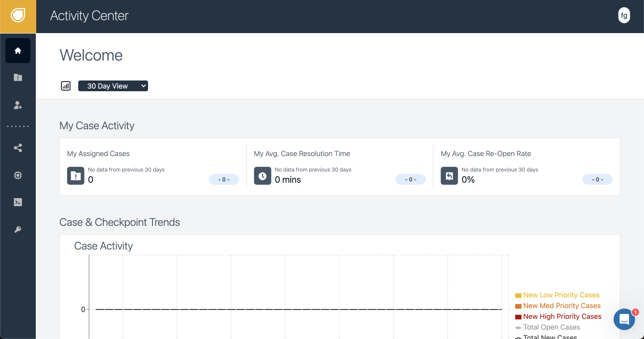Open the fg user avatar menu
Image resolution: width=644 pixels, height=339 pixels.
pos(624,16)
